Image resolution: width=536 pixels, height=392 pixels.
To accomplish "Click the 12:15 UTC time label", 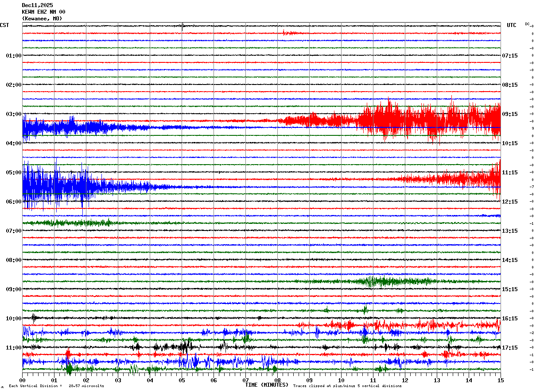I will coord(510,202).
